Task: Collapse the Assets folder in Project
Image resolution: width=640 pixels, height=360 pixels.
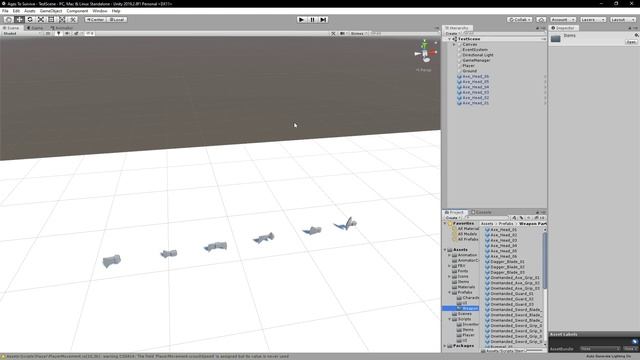Action: (x=445, y=250)
